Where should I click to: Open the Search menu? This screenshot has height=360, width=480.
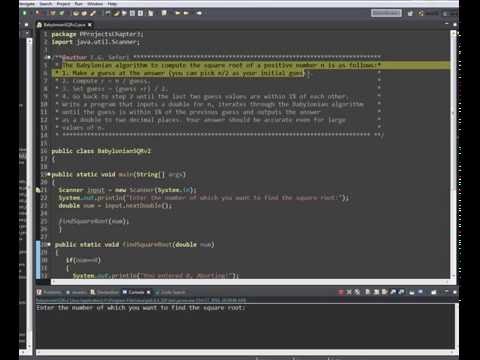[46, 4]
